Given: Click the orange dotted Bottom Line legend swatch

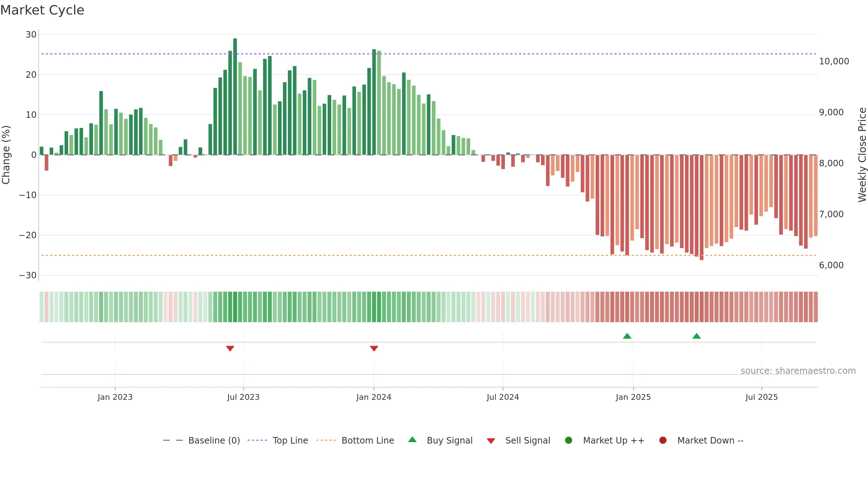Looking at the screenshot, I should click(x=326, y=440).
